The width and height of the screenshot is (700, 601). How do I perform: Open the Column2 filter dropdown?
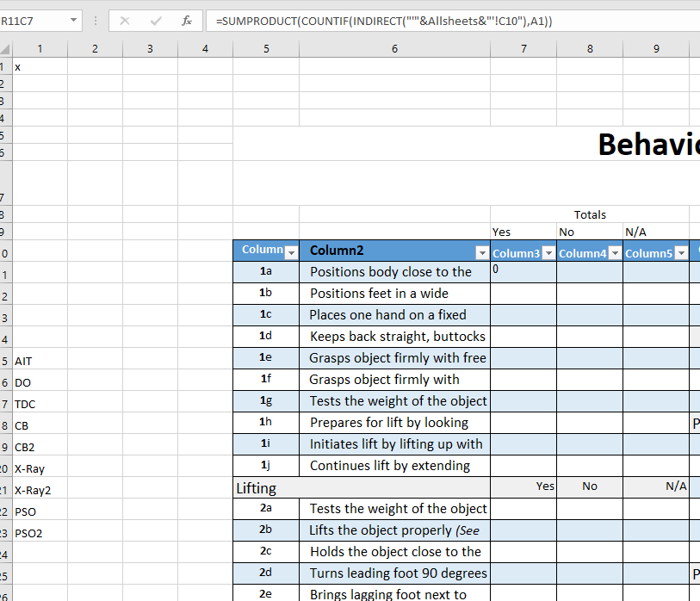(482, 253)
